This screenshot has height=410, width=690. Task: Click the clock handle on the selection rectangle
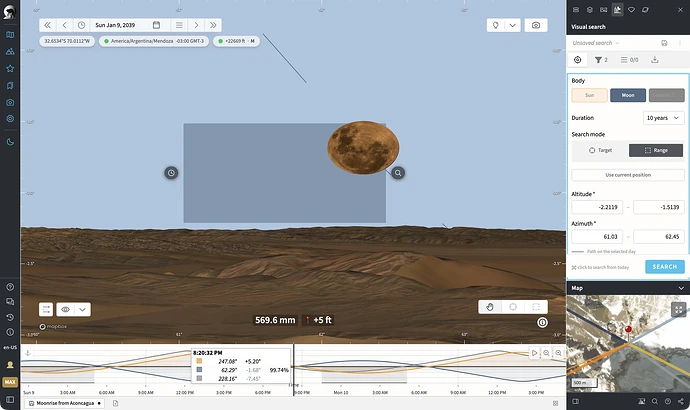pyautogui.click(x=171, y=173)
